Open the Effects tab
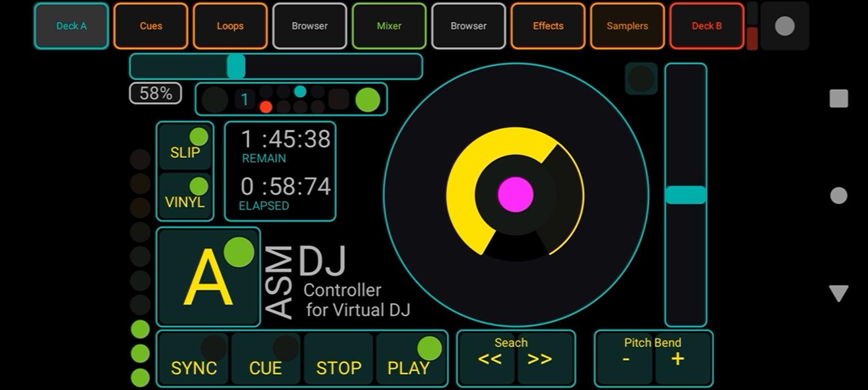Screen dimensions: 868x390 pyautogui.click(x=547, y=25)
